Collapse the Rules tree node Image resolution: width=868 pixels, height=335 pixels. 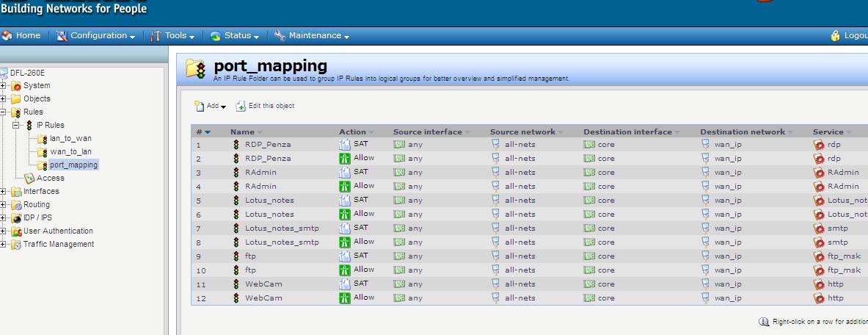pyautogui.click(x=4, y=112)
